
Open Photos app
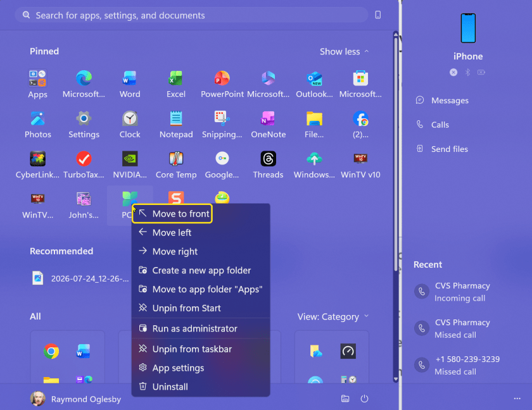pos(37,124)
